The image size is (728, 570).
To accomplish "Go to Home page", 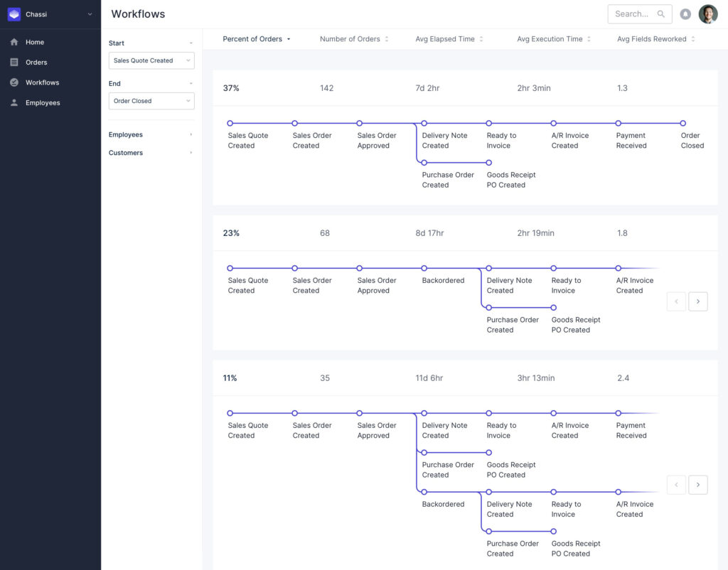I will click(35, 42).
